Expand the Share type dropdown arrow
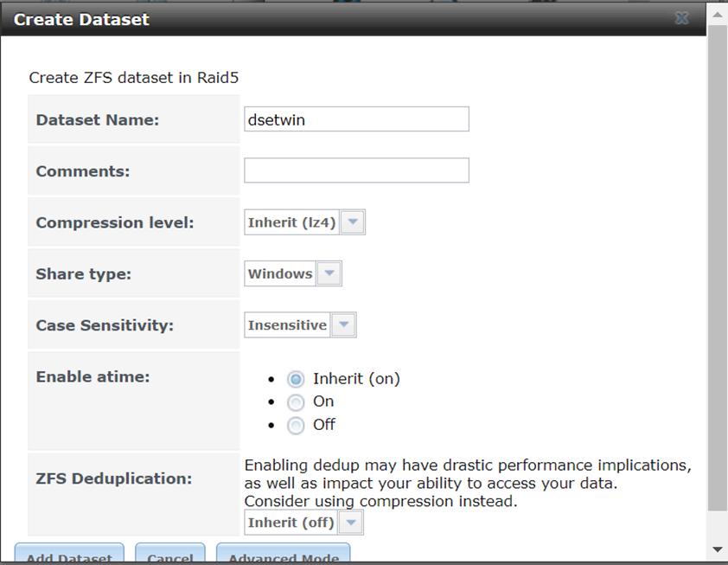The height and width of the screenshot is (565, 728). (329, 273)
